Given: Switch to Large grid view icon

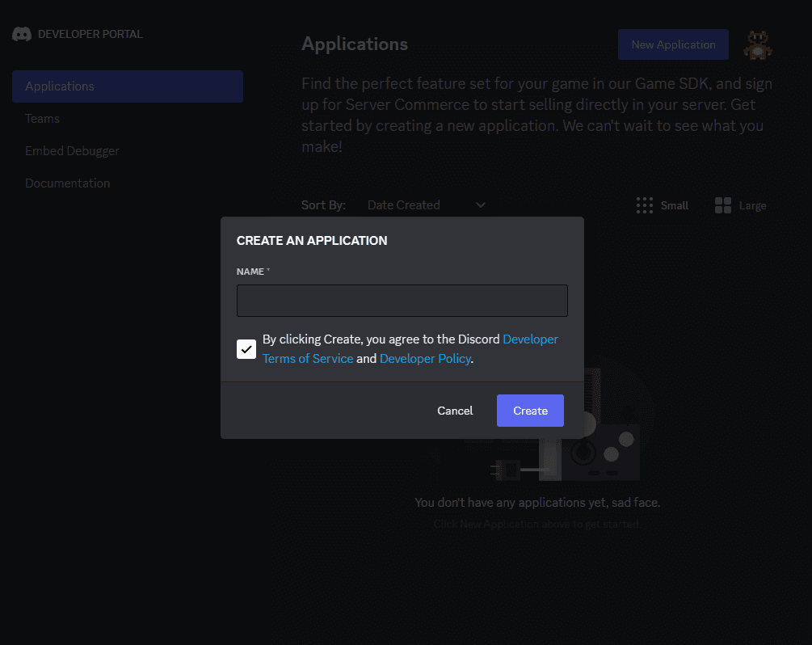Looking at the screenshot, I should tap(723, 205).
